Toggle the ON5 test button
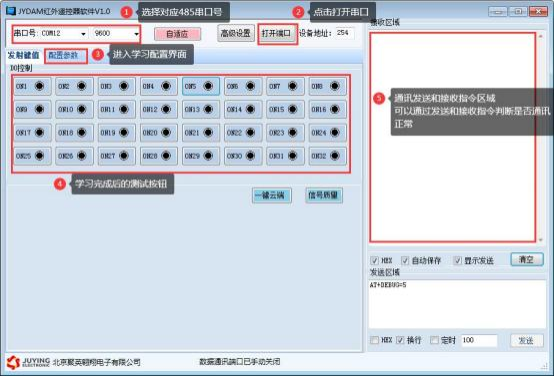The image size is (554, 376). coord(201,86)
